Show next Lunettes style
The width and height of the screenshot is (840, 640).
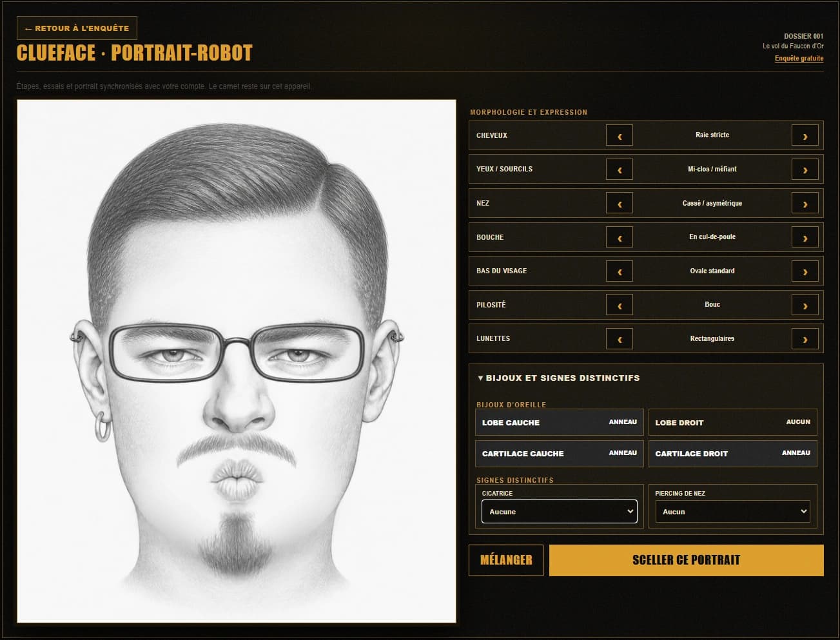pos(805,338)
